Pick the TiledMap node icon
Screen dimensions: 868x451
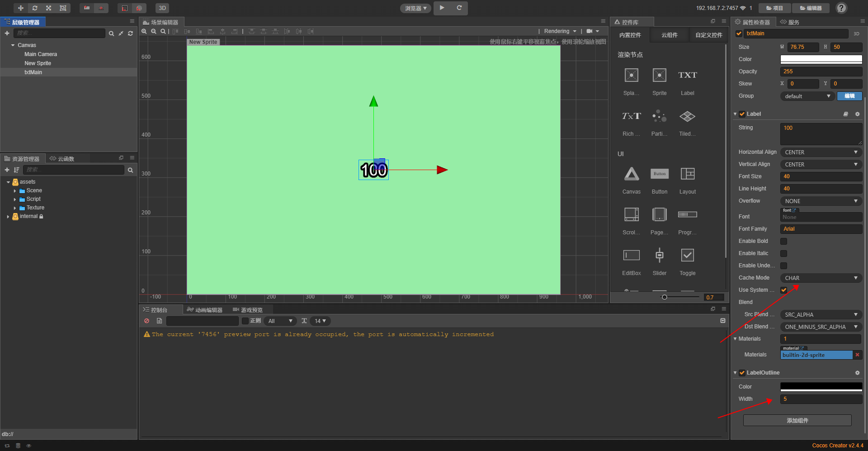688,116
